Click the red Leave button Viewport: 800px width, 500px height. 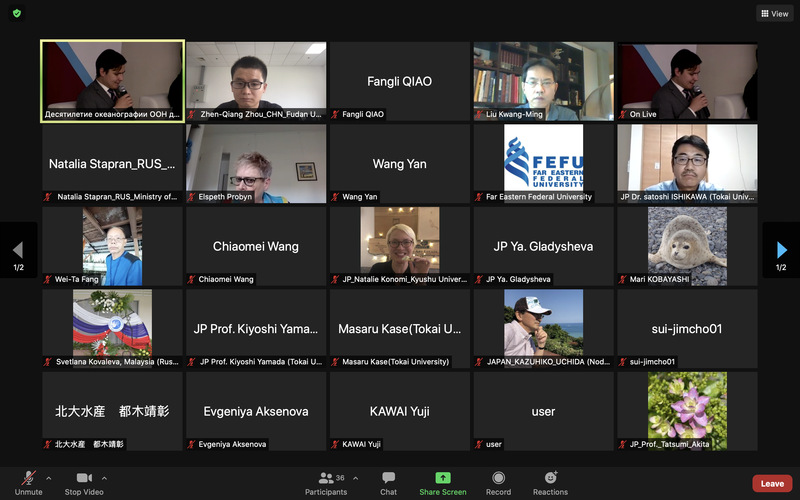tap(771, 483)
